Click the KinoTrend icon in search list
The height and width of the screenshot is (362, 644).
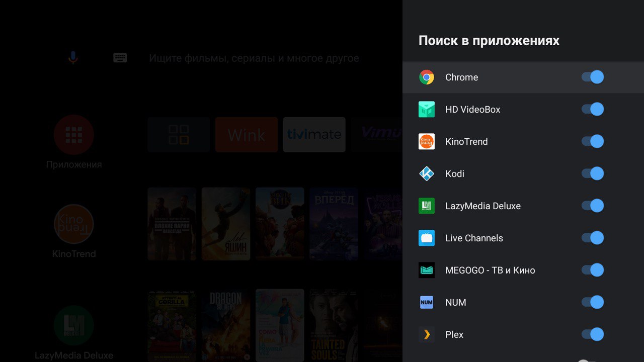coord(427,142)
